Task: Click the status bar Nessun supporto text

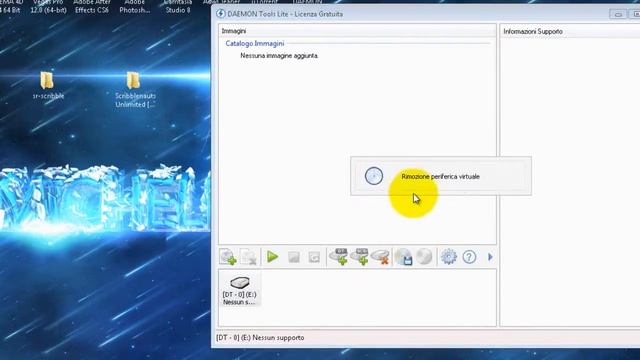Action: pos(278,338)
